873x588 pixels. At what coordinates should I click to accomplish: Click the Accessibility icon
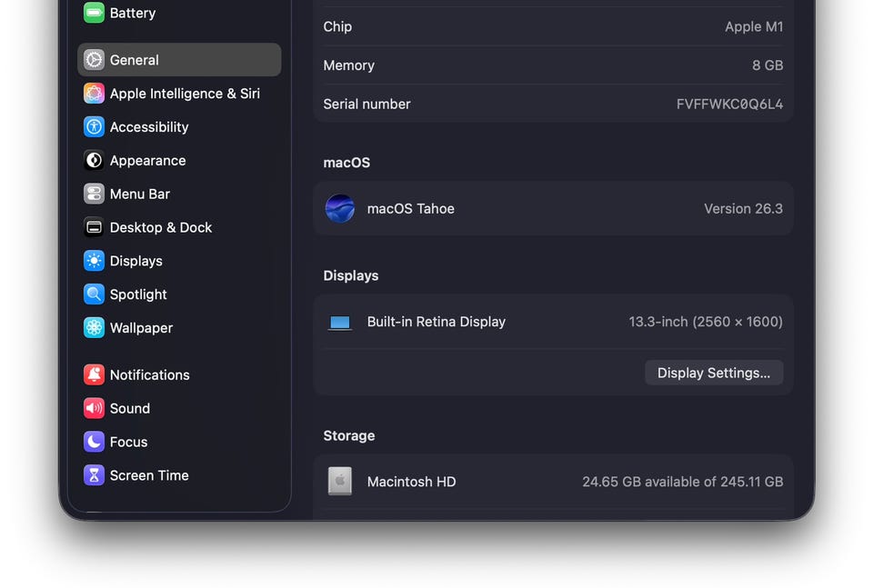tap(94, 127)
